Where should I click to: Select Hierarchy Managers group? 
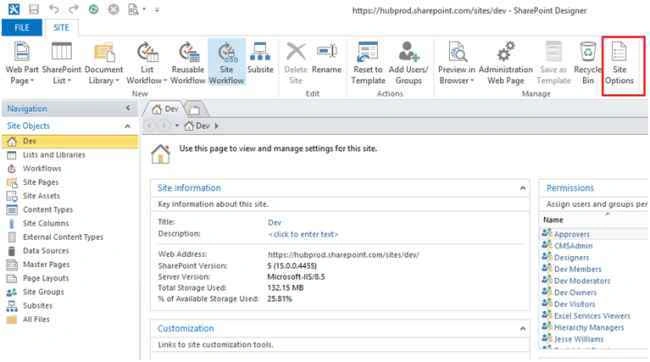589,327
